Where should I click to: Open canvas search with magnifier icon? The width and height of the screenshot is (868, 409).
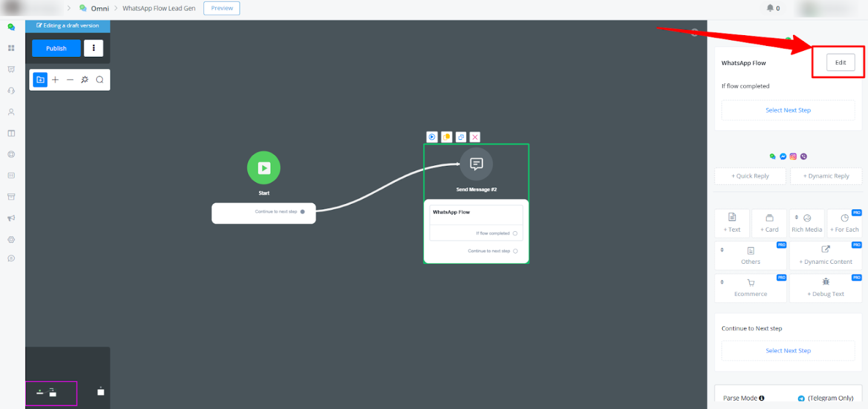100,80
